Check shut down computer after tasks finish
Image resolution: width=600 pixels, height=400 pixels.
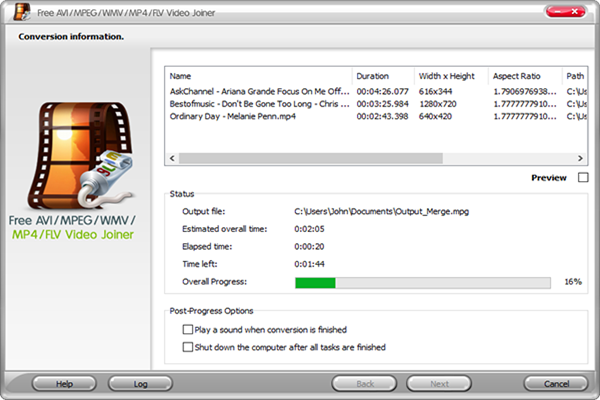188,347
